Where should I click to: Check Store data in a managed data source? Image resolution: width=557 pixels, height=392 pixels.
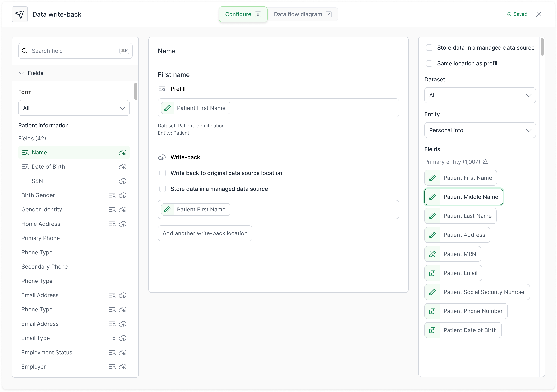coord(162,189)
